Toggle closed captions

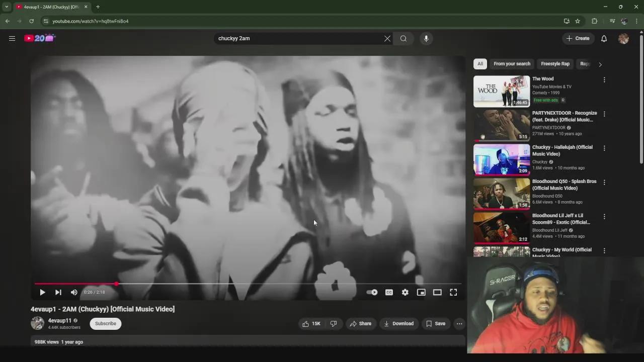389,292
